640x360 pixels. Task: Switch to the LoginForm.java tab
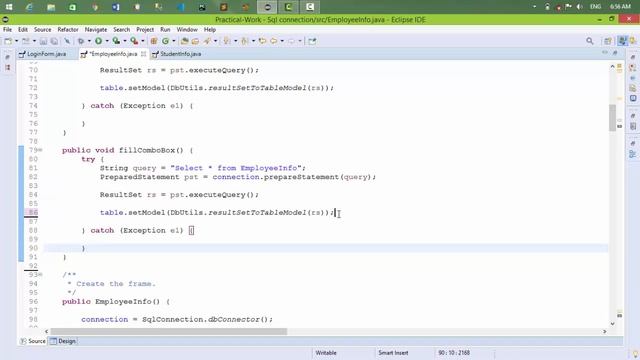click(46, 54)
